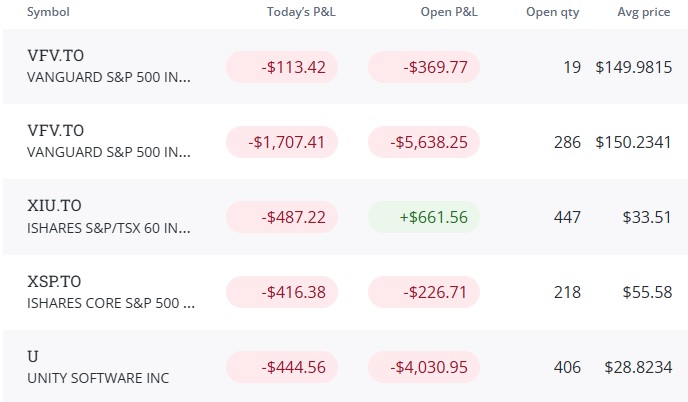Sort by Open P&L column header
This screenshot has width=688, height=402.
click(x=449, y=12)
